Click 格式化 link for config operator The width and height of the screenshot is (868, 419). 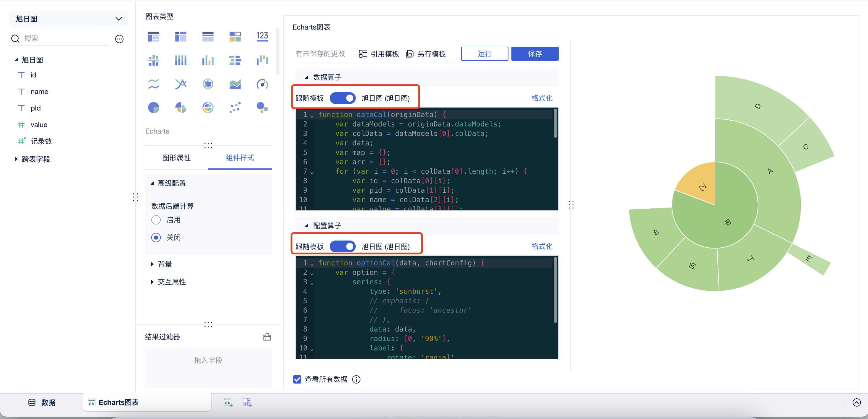(x=542, y=246)
